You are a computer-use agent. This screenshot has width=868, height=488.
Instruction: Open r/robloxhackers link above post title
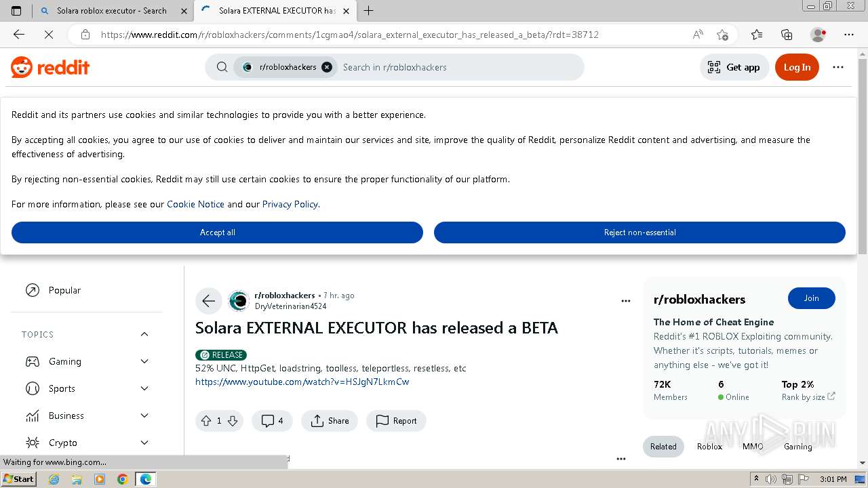coord(285,296)
